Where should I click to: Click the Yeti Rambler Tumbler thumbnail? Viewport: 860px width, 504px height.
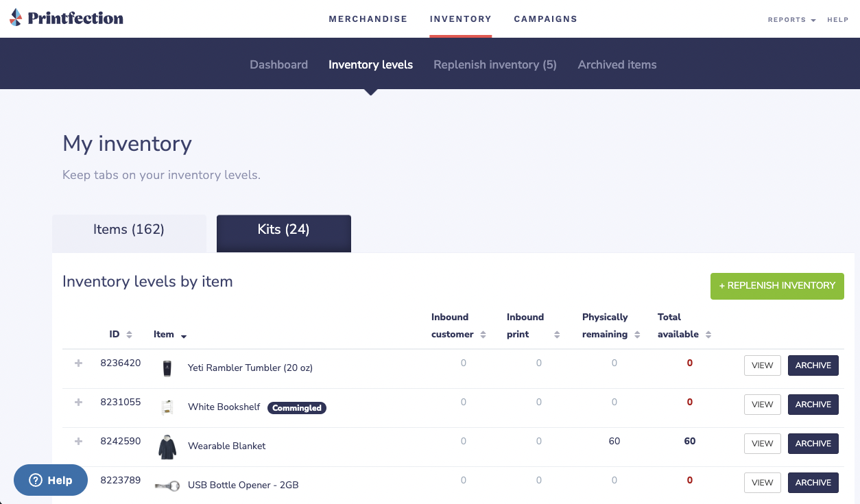coord(167,368)
